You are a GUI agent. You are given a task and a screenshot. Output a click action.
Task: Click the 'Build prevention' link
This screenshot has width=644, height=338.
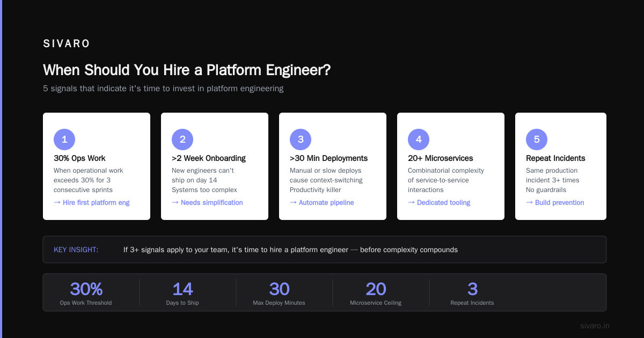555,203
